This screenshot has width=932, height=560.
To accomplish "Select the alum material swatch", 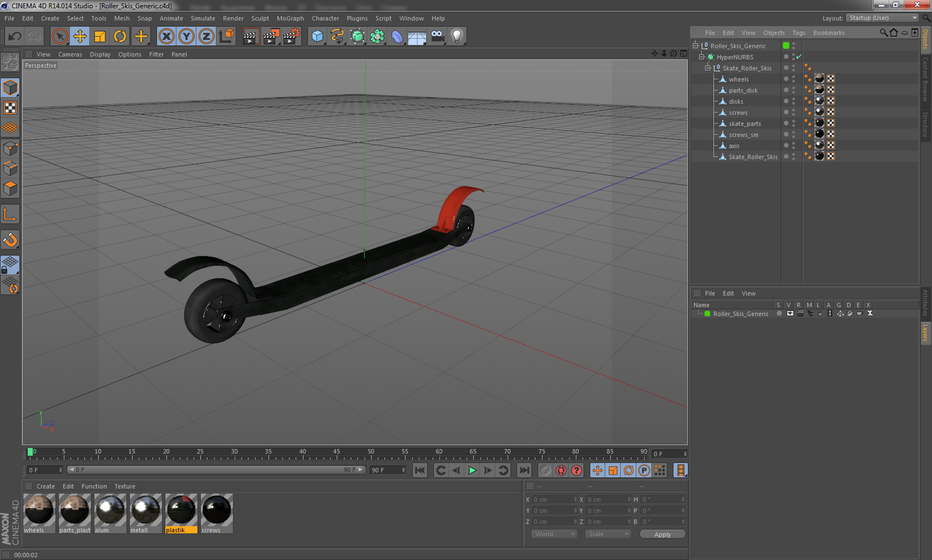I will [x=110, y=510].
